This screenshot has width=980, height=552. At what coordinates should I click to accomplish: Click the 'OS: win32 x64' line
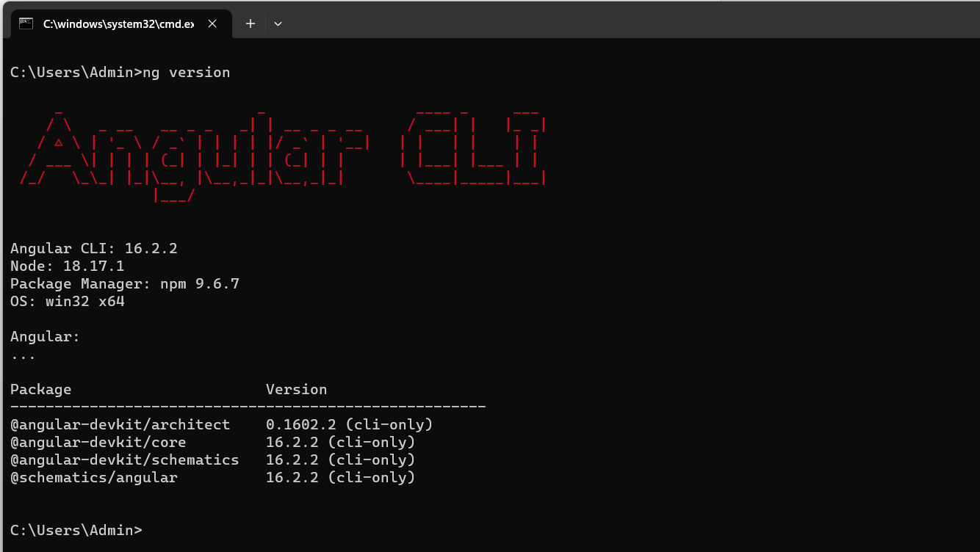pos(68,302)
